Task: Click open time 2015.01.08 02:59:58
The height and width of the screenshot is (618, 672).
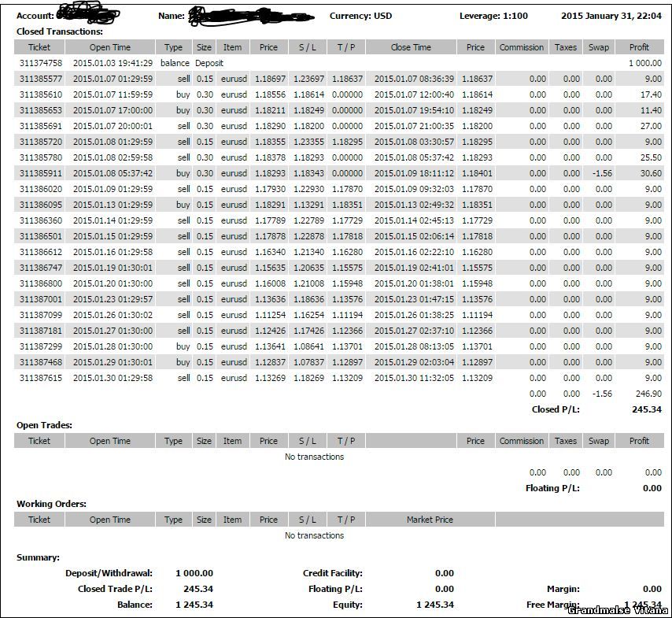Action: pos(113,157)
